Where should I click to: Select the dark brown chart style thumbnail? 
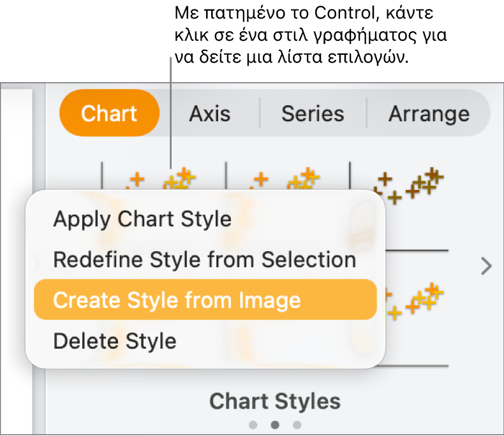click(x=408, y=185)
